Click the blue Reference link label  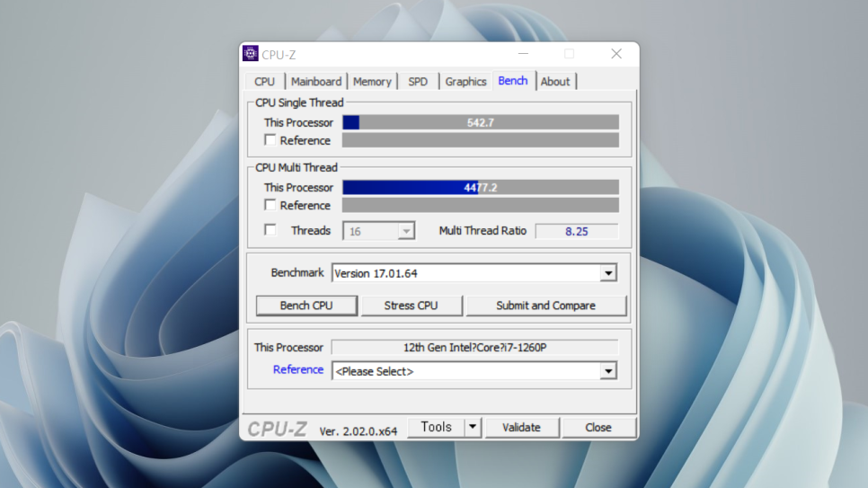297,369
